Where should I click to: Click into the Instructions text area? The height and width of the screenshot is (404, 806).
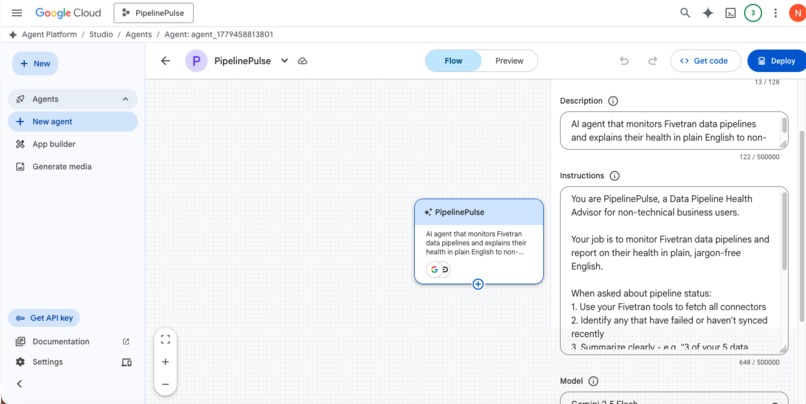(x=674, y=270)
